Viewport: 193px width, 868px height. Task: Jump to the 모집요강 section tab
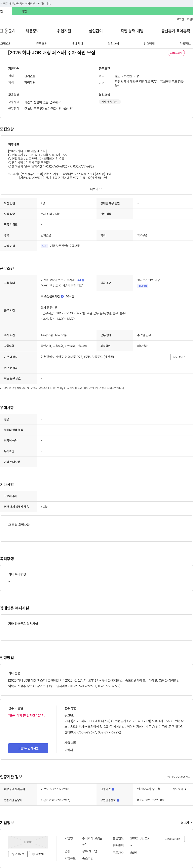point(6,44)
